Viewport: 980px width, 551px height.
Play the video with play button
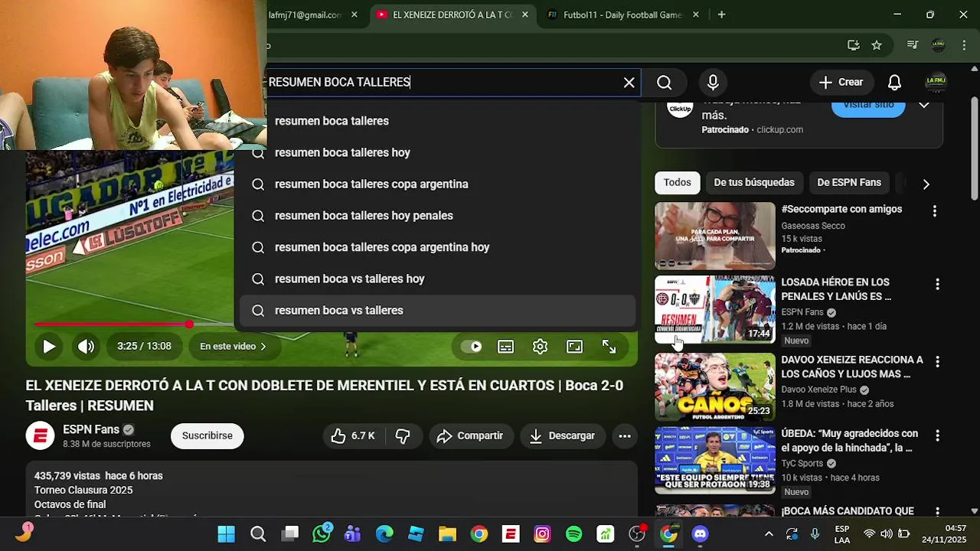(x=49, y=347)
